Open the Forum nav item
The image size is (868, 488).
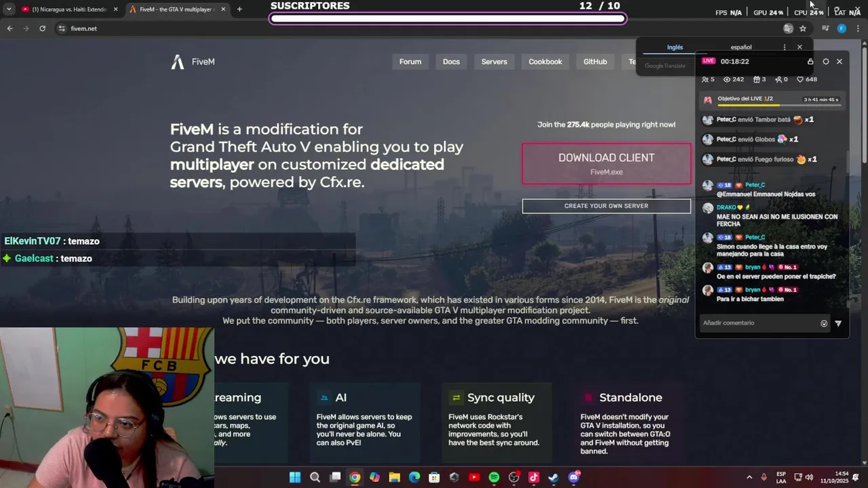pyautogui.click(x=410, y=62)
